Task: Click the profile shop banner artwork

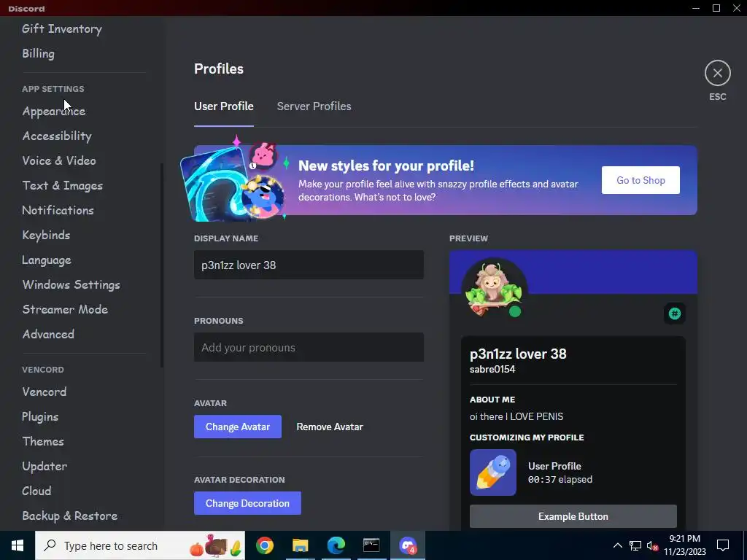Action: (x=234, y=179)
